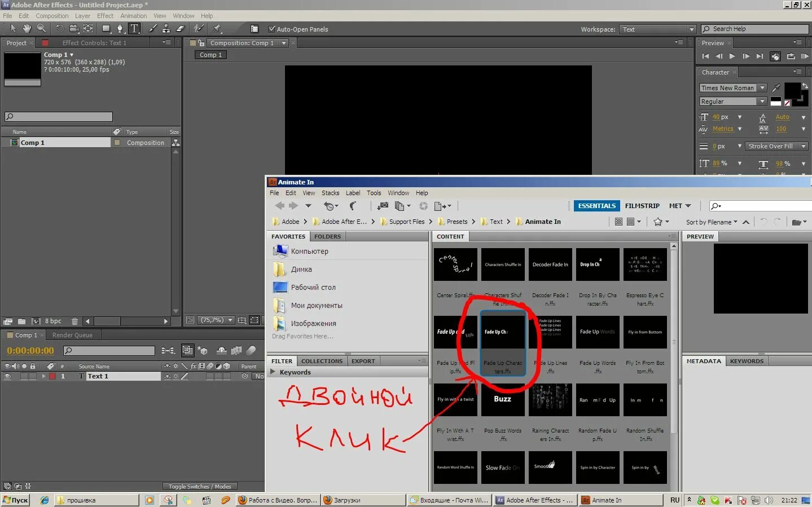This screenshot has width=812, height=507.
Task: Open the Times New Roman font dropdown
Action: tap(732, 88)
